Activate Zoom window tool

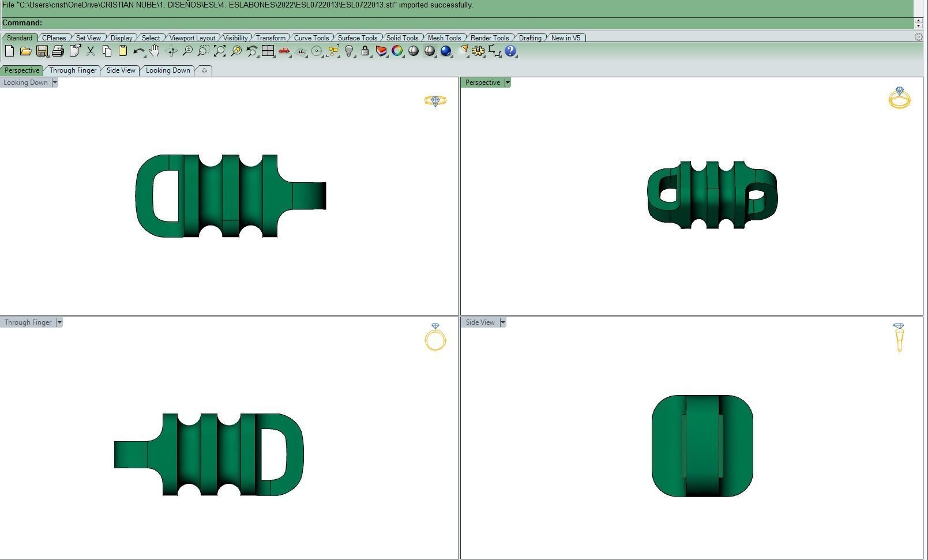203,51
